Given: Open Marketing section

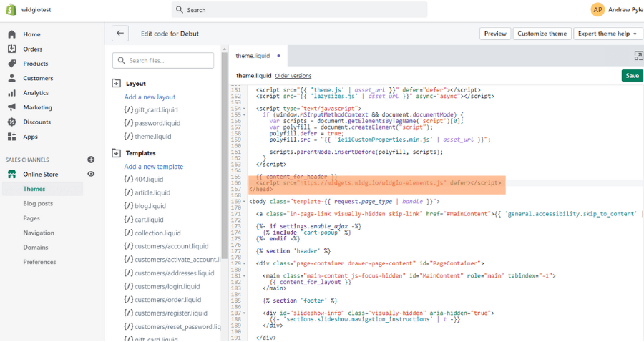Looking at the screenshot, I should tap(37, 107).
